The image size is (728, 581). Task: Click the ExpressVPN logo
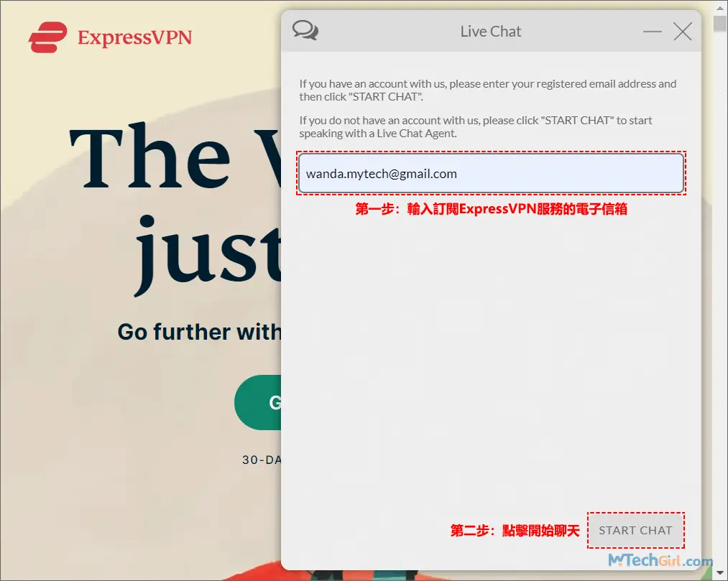[x=110, y=37]
